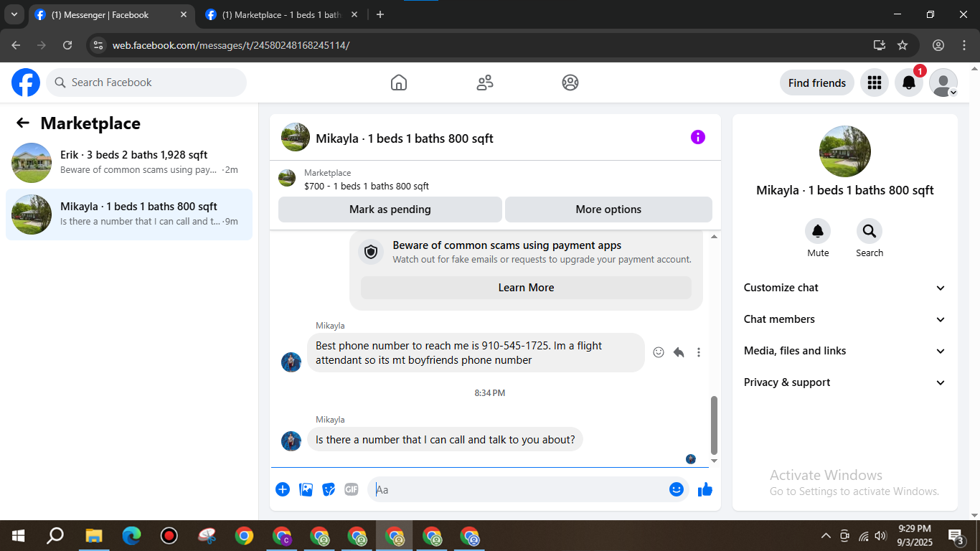
Task: Click the More options button
Action: (608, 209)
